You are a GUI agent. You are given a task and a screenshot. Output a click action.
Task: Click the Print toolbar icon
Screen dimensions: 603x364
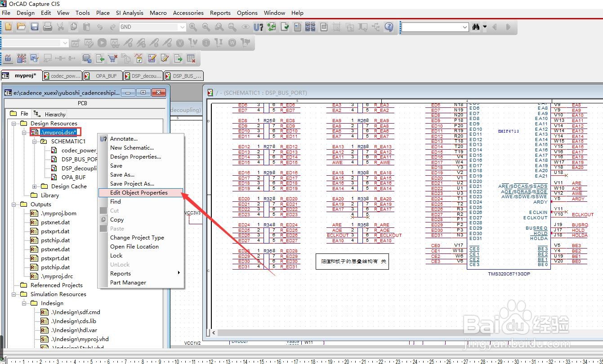click(x=47, y=27)
